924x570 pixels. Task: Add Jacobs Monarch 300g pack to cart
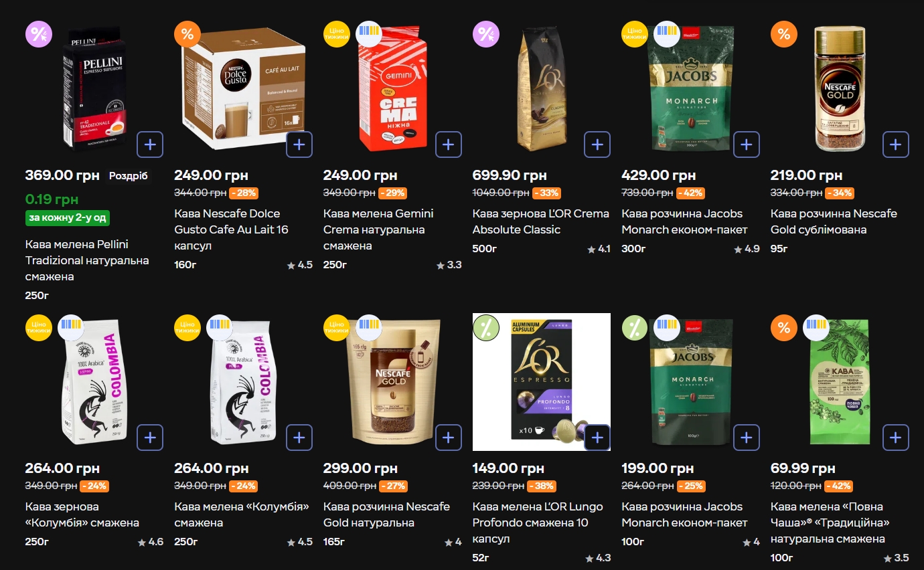pos(747,145)
